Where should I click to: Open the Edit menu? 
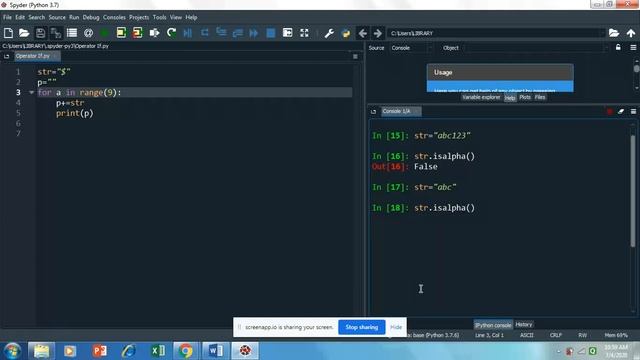click(x=20, y=18)
